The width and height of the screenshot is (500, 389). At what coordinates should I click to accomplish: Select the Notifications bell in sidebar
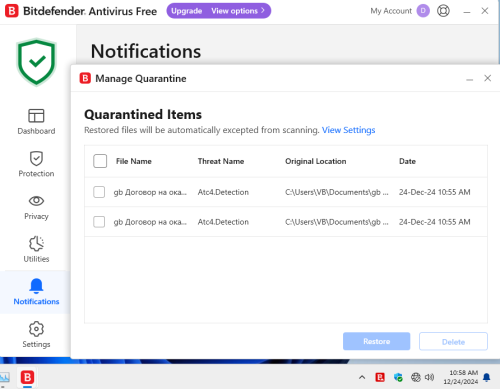(36, 292)
